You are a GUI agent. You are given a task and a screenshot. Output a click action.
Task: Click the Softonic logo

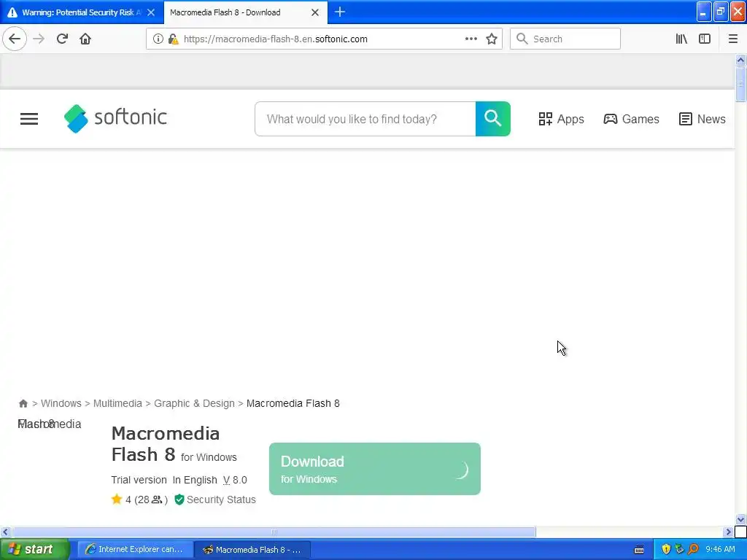click(116, 118)
